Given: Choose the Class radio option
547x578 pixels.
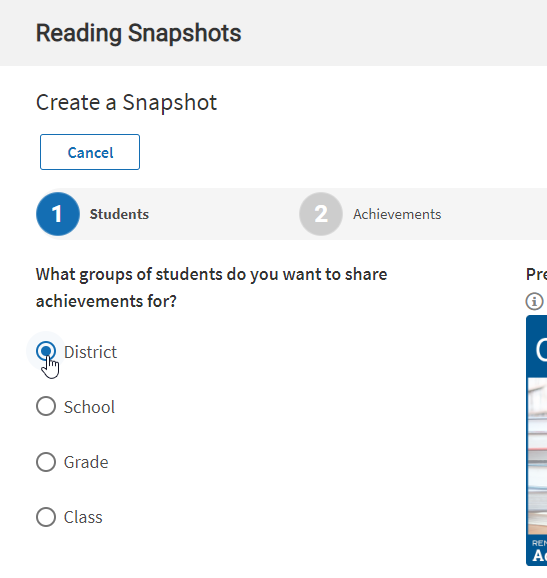Looking at the screenshot, I should [46, 517].
